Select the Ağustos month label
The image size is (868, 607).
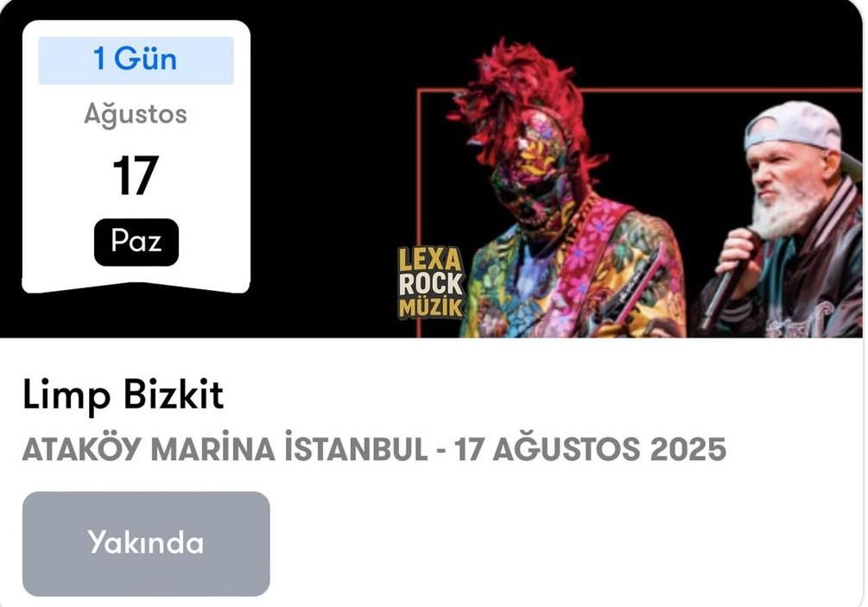tap(136, 115)
